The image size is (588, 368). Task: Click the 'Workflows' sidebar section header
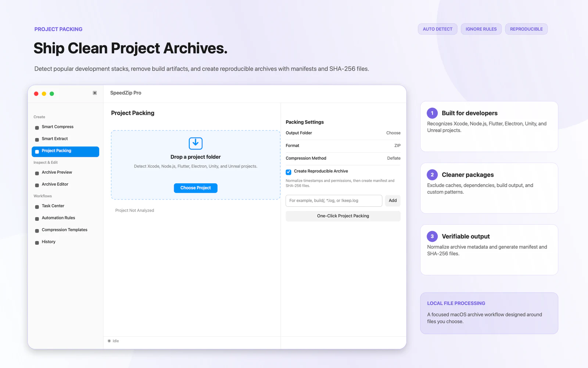[43, 196]
